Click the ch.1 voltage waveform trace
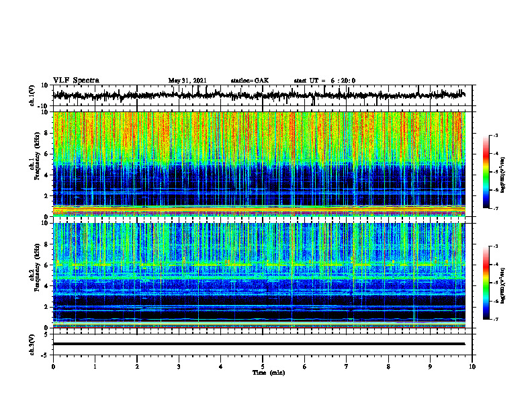Image resolution: width=532 pixels, height=411 pixels. [x=259, y=95]
